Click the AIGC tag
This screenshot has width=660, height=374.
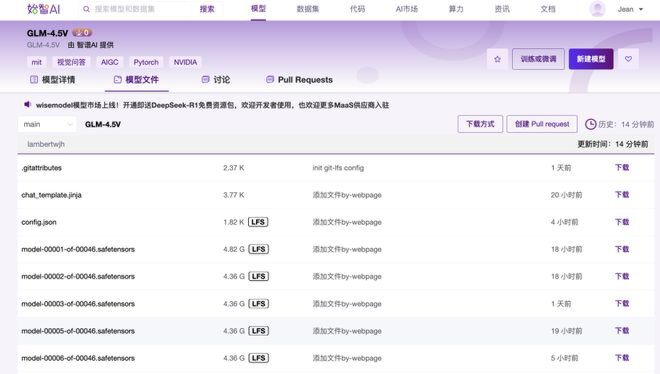(x=109, y=62)
